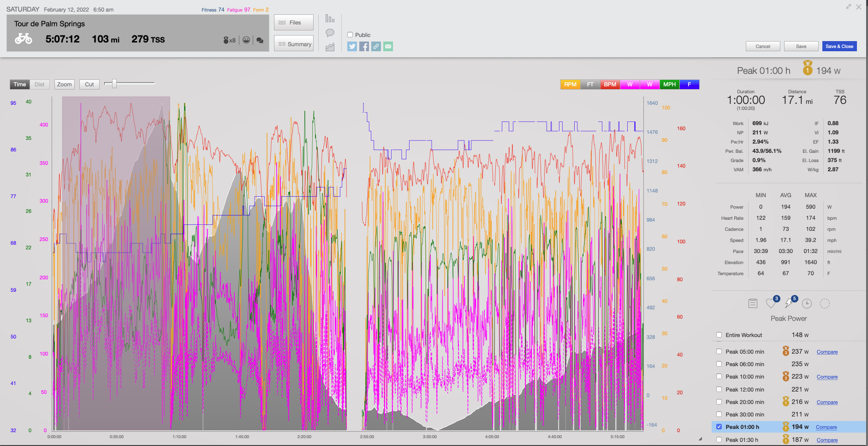Uncheck the Peak 01:00 h checkbox

(719, 427)
